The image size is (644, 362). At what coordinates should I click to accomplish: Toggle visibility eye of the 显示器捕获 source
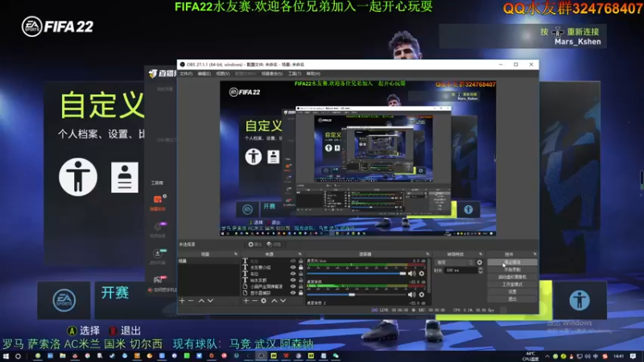coord(293,293)
